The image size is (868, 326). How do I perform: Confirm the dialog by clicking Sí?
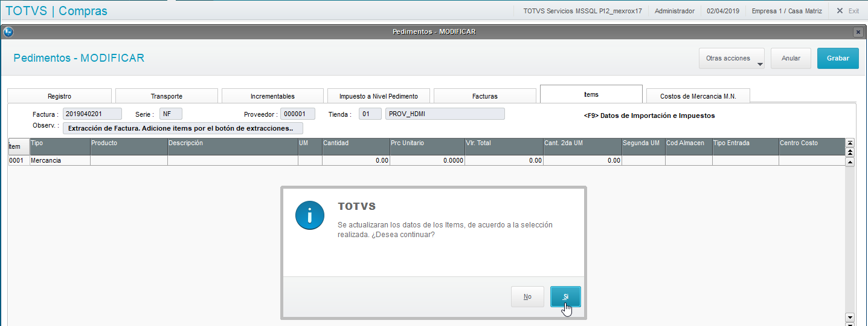click(565, 296)
